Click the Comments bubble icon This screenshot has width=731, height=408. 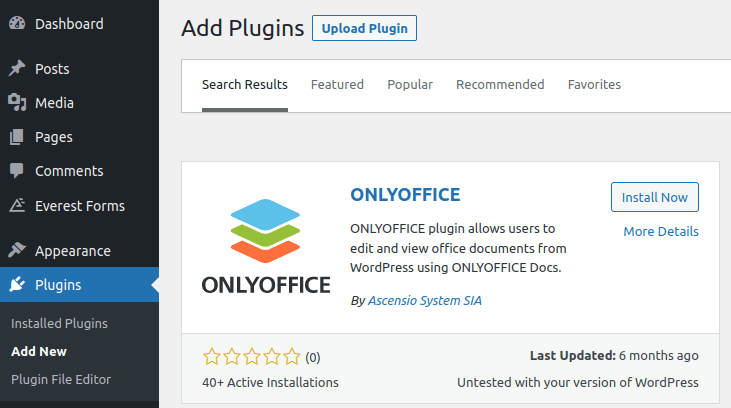coord(17,171)
